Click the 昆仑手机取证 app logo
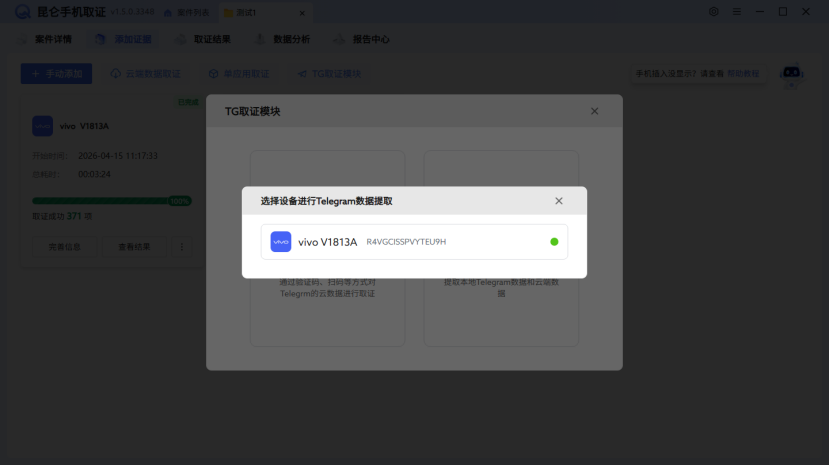Viewport: 830px width, 466px height. (22, 12)
